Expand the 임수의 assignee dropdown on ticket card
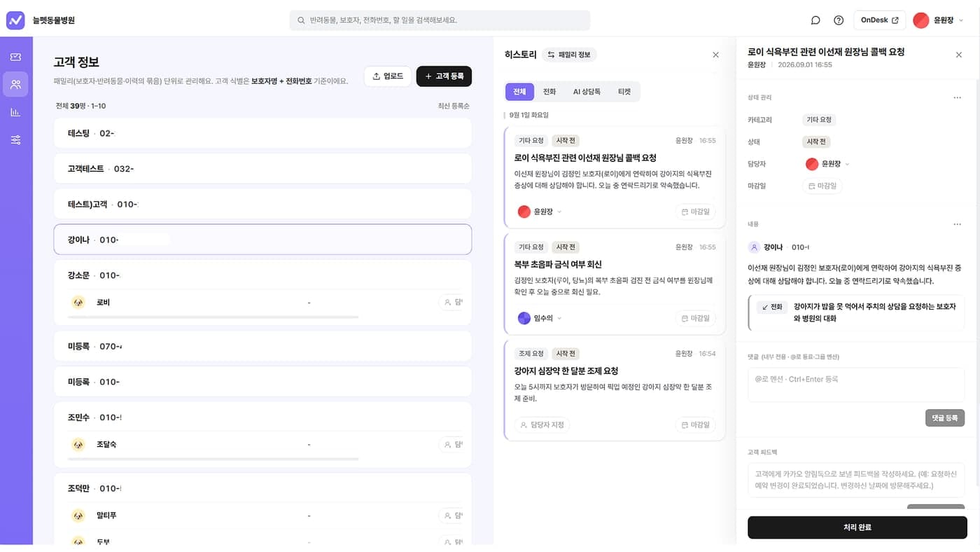 [540, 318]
